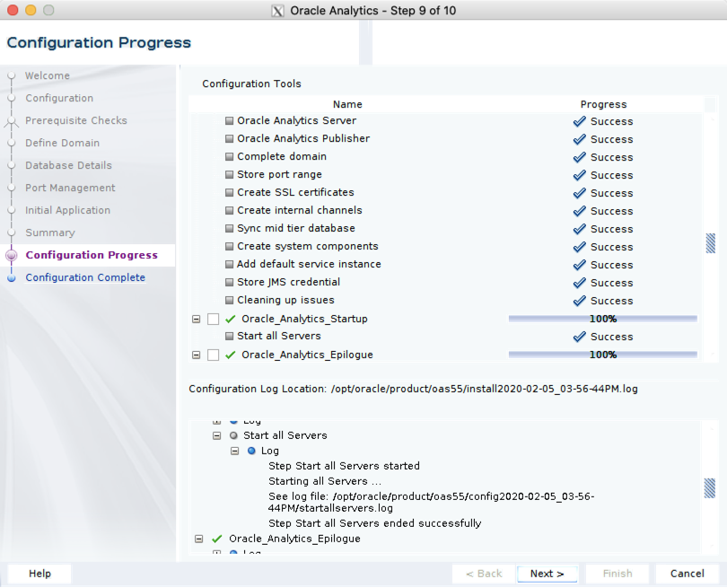Image resolution: width=727 pixels, height=588 pixels.
Task: Click the Next button
Action: [x=547, y=573]
